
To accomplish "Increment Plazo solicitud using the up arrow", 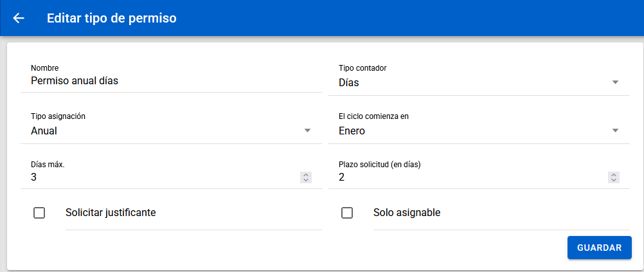I will coord(614,174).
